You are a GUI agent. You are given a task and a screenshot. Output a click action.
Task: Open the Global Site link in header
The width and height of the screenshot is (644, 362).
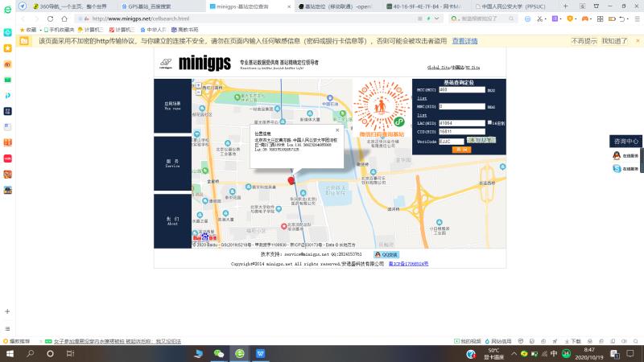point(438,68)
